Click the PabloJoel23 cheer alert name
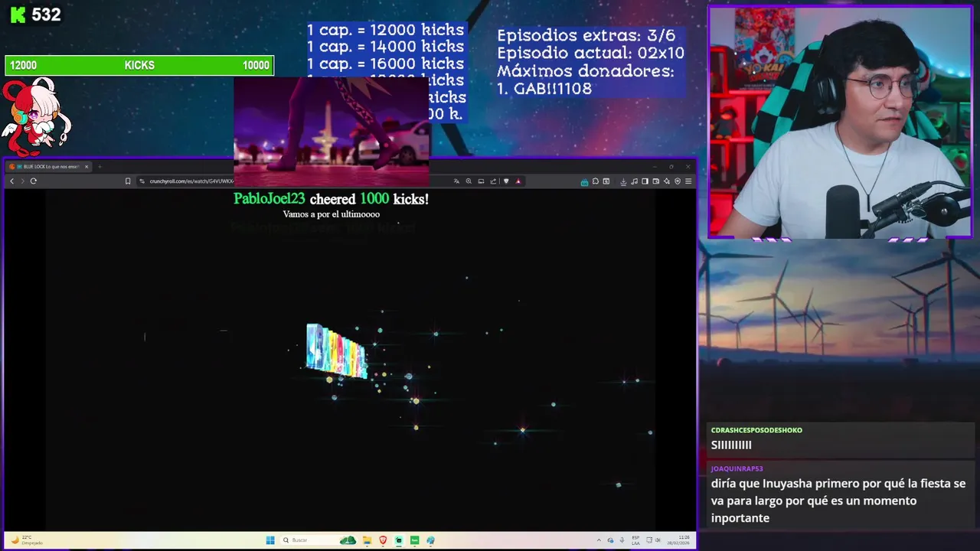Image resolution: width=980 pixels, height=551 pixels. pyautogui.click(x=269, y=199)
